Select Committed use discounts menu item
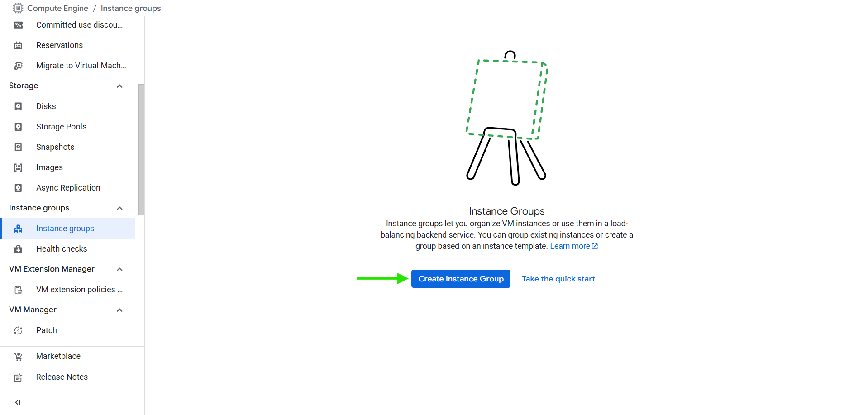 click(x=79, y=25)
